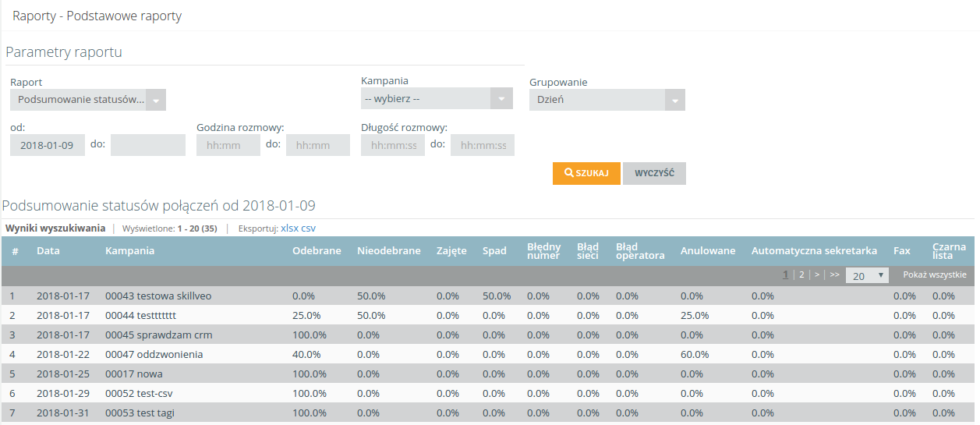Click the empty 'do' date field

[x=148, y=145]
